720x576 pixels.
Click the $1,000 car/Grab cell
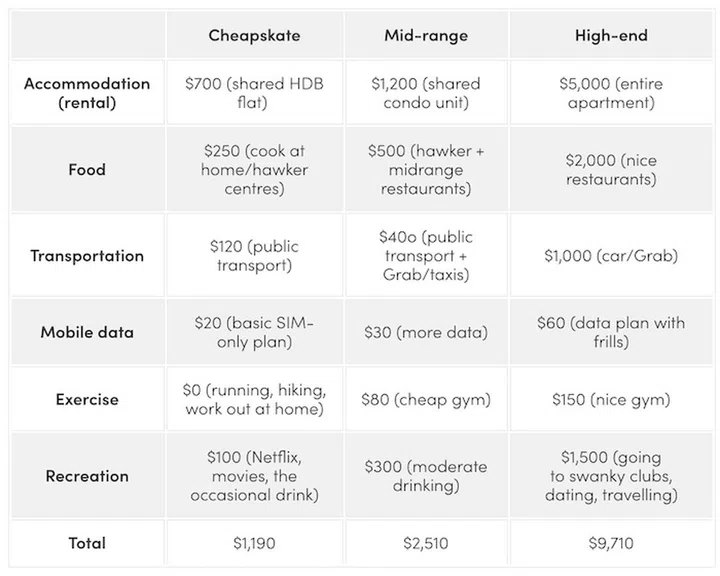click(611, 255)
